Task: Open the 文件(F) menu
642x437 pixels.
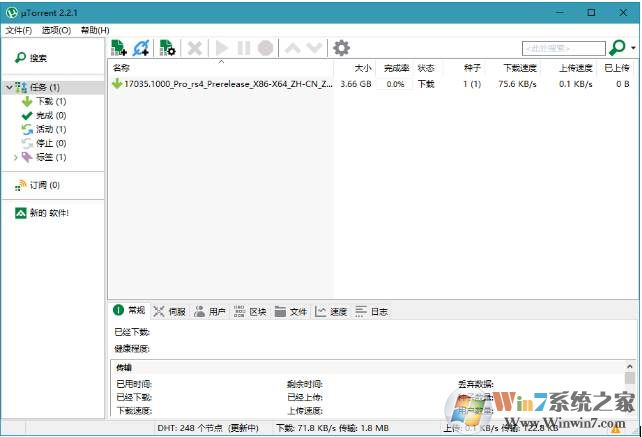Action: click(19, 30)
